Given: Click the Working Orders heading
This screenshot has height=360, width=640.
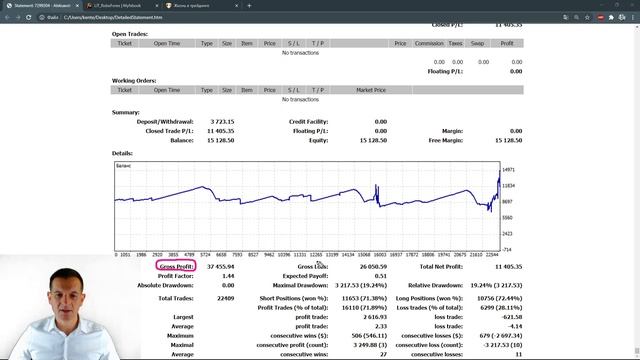Looking at the screenshot, I should point(134,81).
